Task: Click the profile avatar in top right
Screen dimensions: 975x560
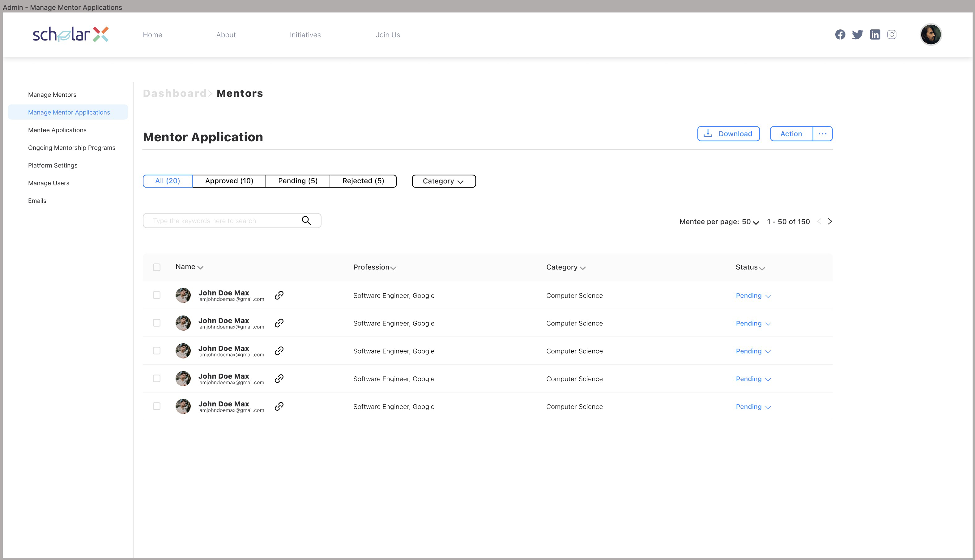Action: coord(931,34)
